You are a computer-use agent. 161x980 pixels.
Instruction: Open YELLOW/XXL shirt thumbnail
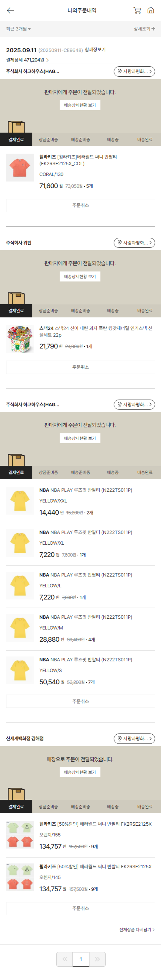point(20,501)
